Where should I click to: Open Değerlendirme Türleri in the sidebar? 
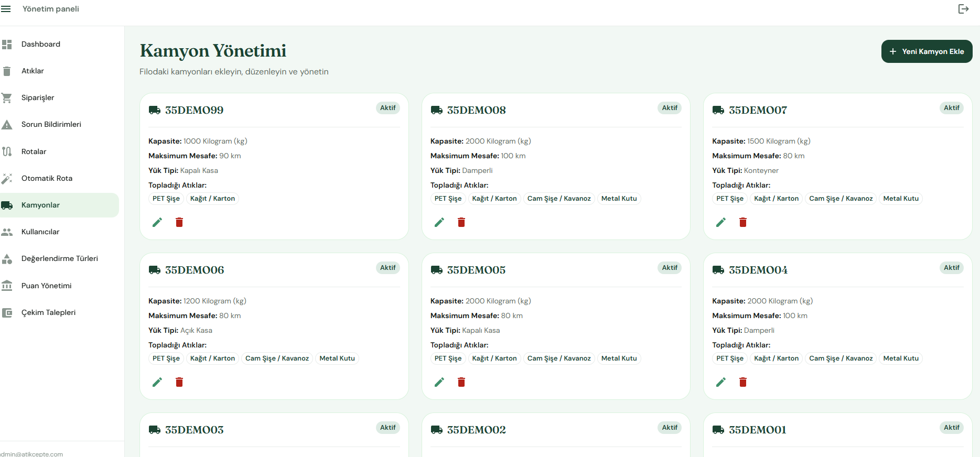point(59,258)
